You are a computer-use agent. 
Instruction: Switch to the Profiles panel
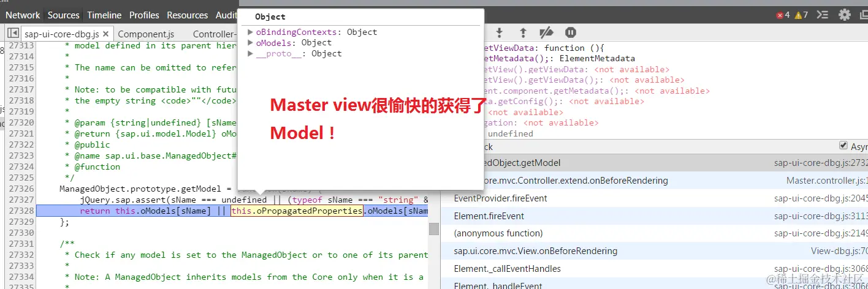click(145, 15)
